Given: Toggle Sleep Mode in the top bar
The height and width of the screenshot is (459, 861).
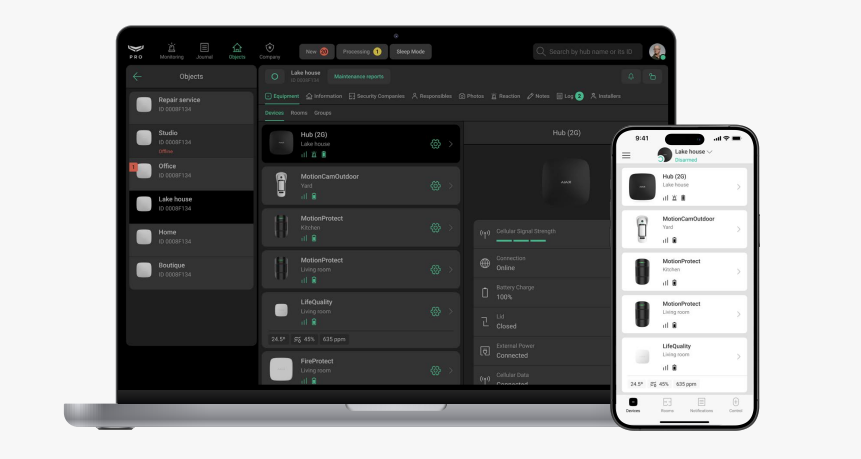Looking at the screenshot, I should pos(410,51).
